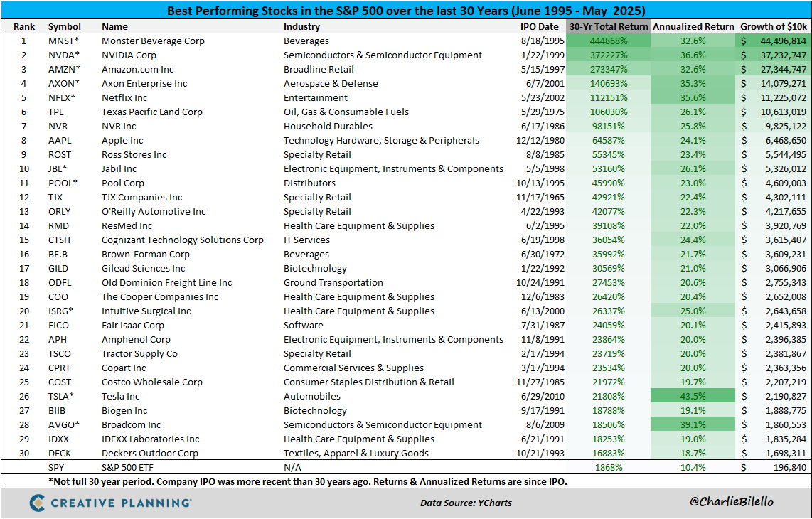Click the Data Source: YCharts text
The width and height of the screenshot is (812, 519).
[x=466, y=503]
